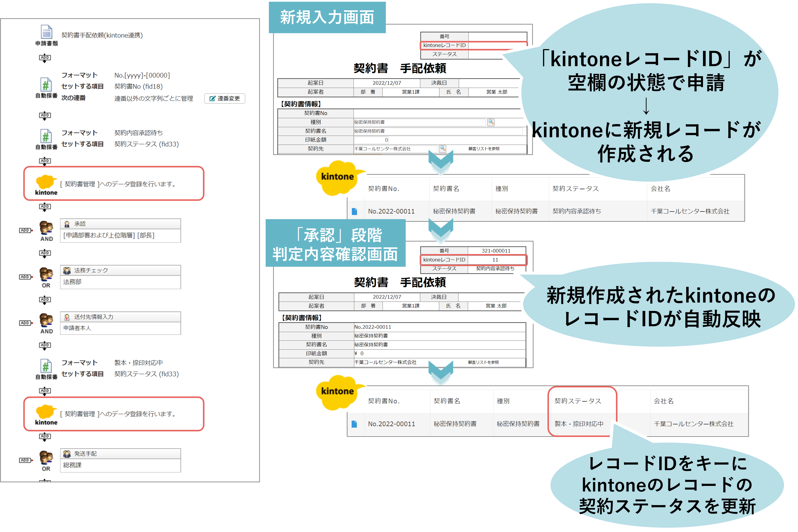The image size is (798, 532).
Task: Click the ADD icon following the 送付先情報入力 step
Action: [45, 346]
